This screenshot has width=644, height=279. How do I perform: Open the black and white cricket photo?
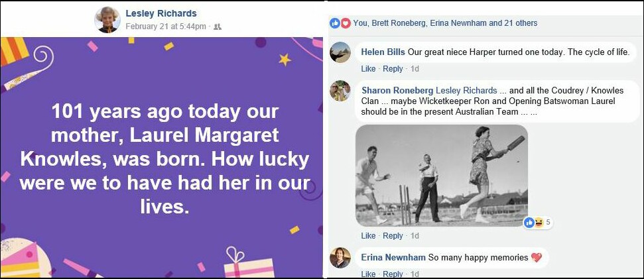[x=441, y=175]
